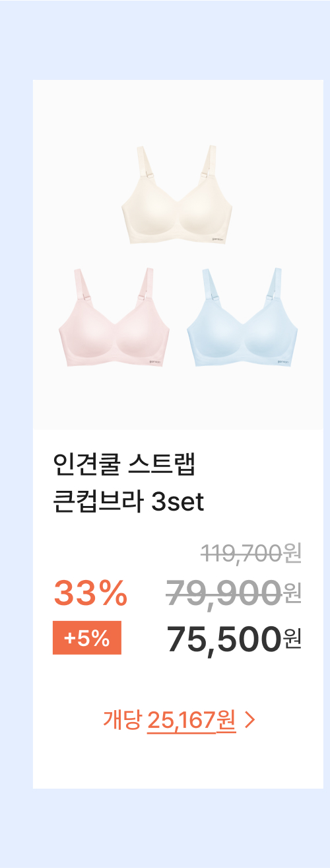The width and height of the screenshot is (330, 868).
Task: Open the 인견쿨 스트랩 product title
Action: [124, 466]
